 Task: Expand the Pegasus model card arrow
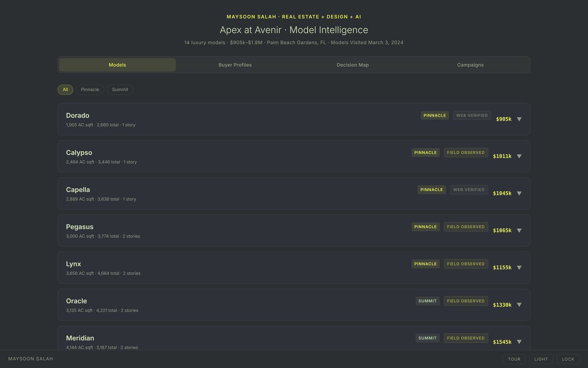519,231
